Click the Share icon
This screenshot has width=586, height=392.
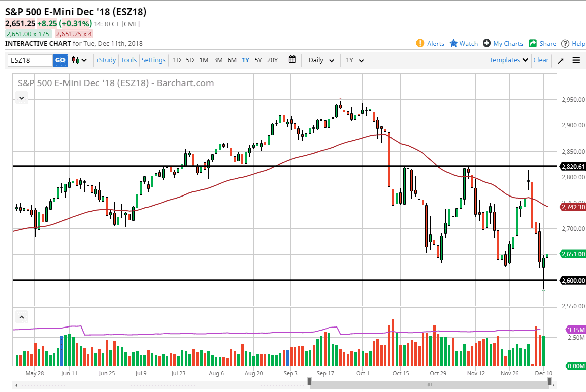pyautogui.click(x=533, y=43)
